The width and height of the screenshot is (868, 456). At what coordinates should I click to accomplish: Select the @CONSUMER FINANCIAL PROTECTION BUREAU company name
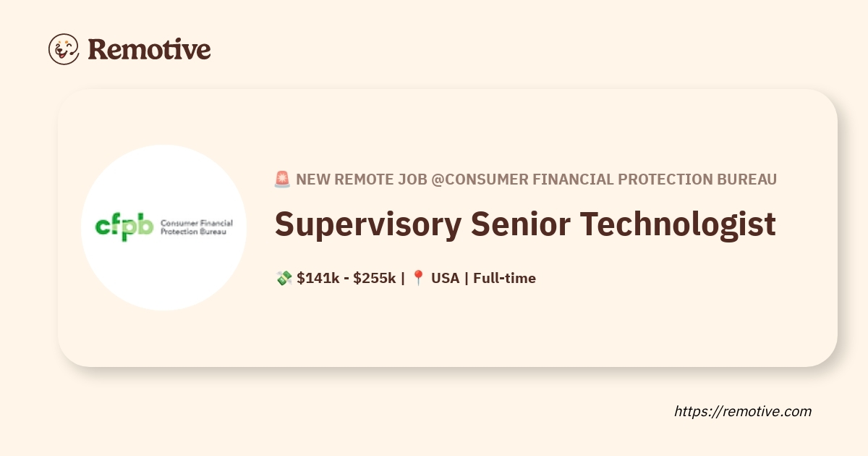coord(604,180)
